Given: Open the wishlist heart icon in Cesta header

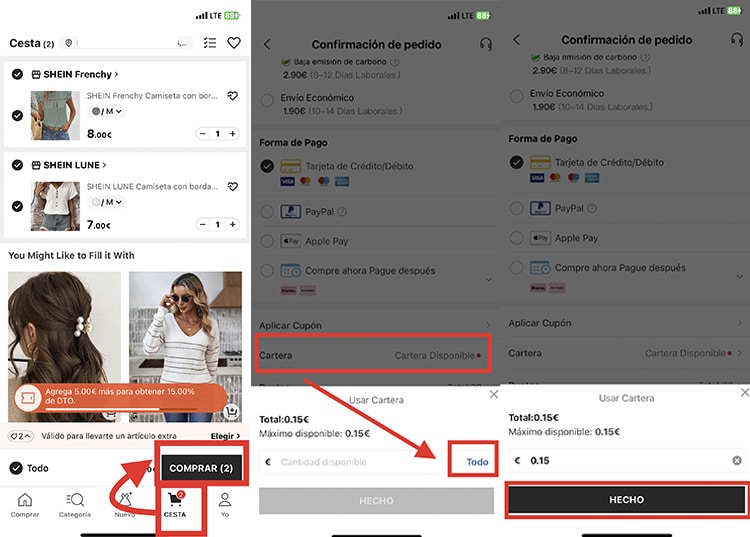Looking at the screenshot, I should click(x=234, y=43).
